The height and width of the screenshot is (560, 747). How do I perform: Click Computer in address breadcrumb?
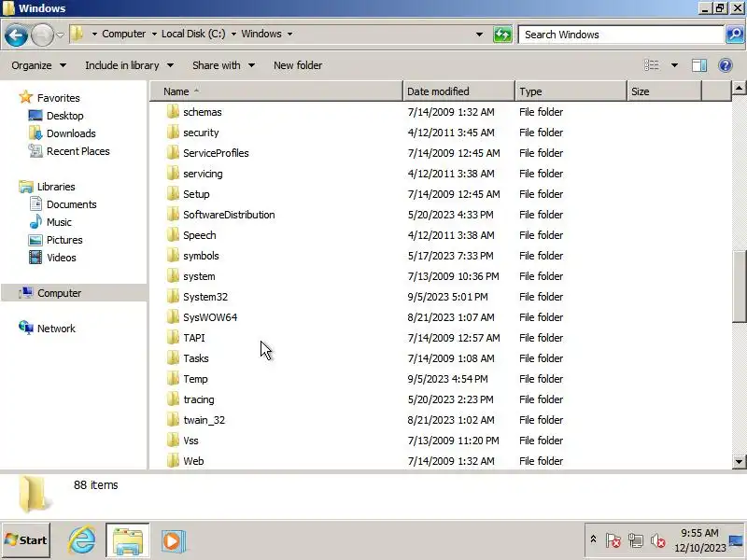coord(124,34)
